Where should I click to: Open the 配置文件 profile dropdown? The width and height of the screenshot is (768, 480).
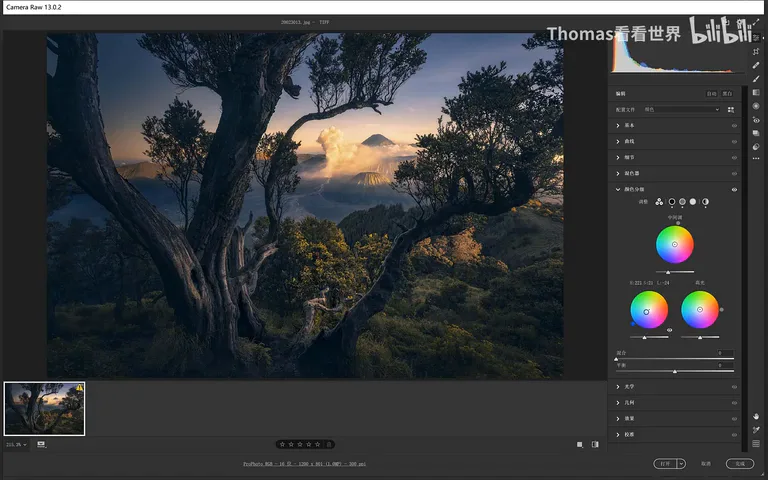point(681,110)
